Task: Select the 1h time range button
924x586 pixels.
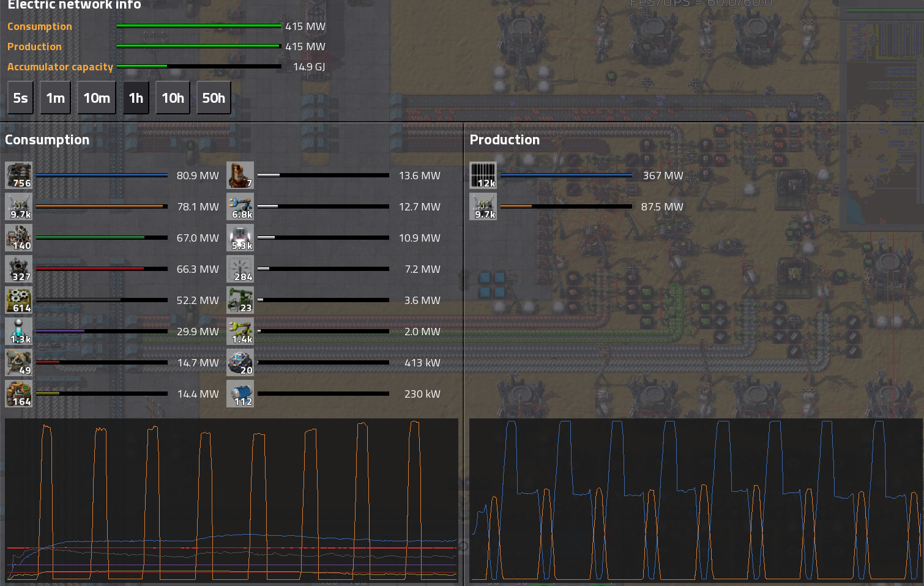Action: pyautogui.click(x=136, y=98)
